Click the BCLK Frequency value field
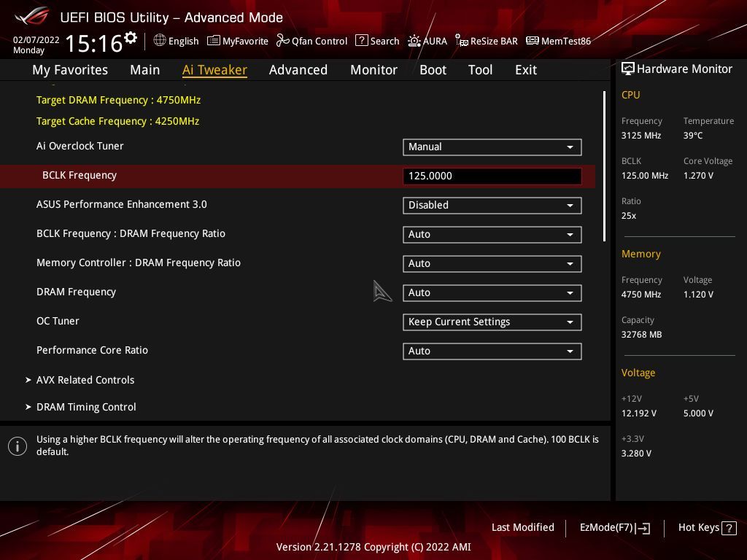This screenshot has height=560, width=747. pyautogui.click(x=492, y=176)
